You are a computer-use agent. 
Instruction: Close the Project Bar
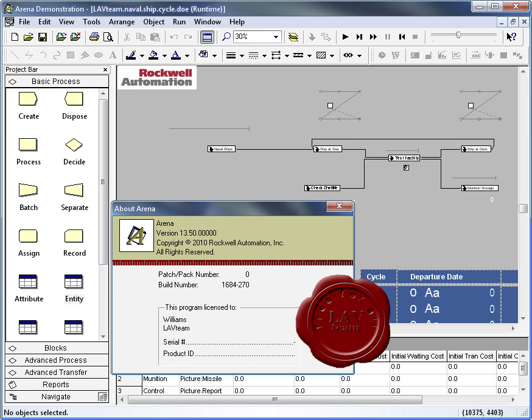coord(105,69)
